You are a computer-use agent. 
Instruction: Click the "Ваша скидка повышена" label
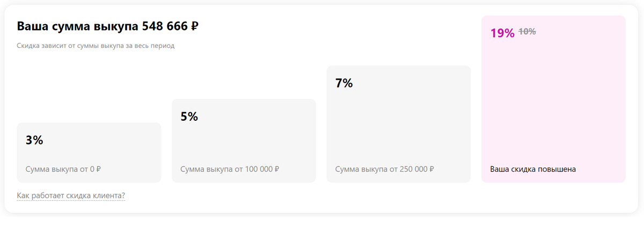(x=533, y=169)
